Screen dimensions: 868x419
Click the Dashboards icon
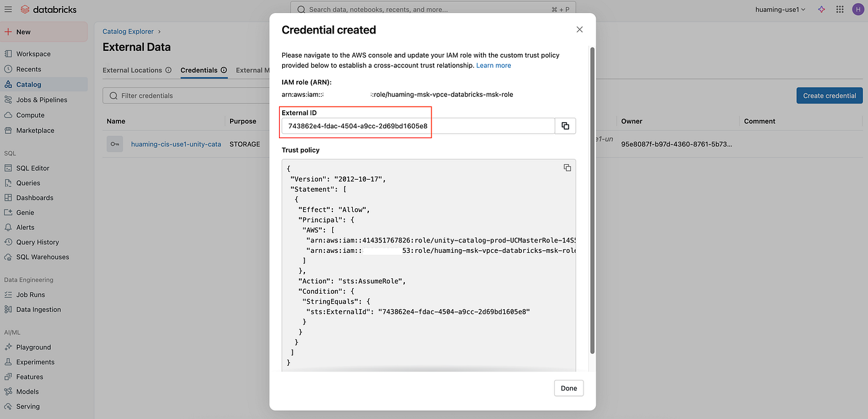pyautogui.click(x=9, y=198)
